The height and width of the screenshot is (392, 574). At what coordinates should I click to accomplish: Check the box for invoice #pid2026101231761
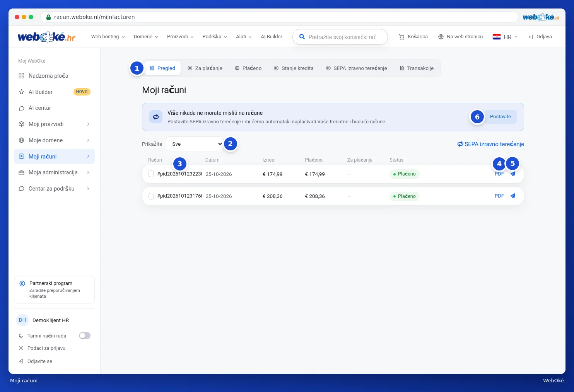(x=151, y=196)
